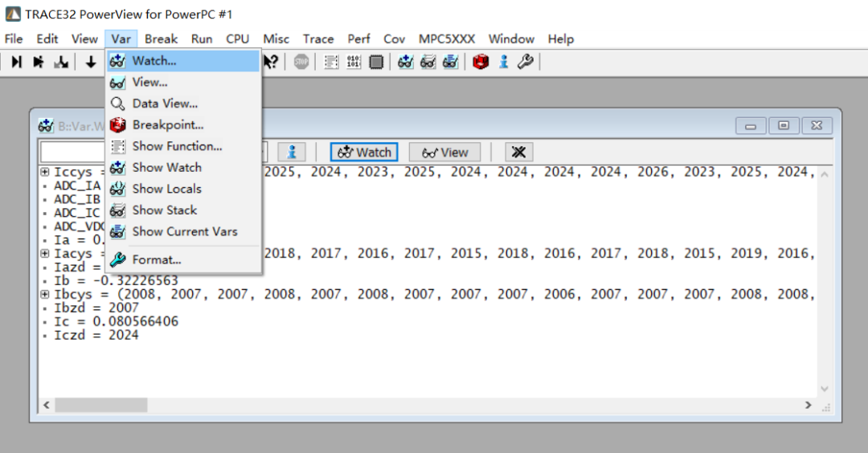Click the red breakpoint icon in toolbar

coord(481,62)
